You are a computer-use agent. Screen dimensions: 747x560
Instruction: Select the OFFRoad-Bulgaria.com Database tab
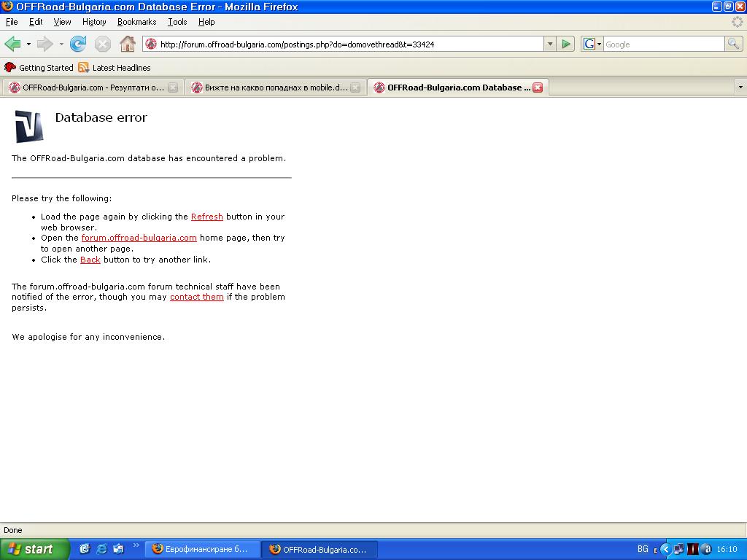click(458, 87)
